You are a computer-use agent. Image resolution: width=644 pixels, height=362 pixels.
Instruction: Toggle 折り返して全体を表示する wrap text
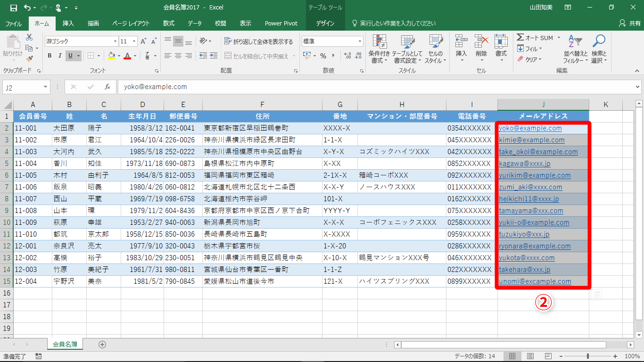pos(258,41)
